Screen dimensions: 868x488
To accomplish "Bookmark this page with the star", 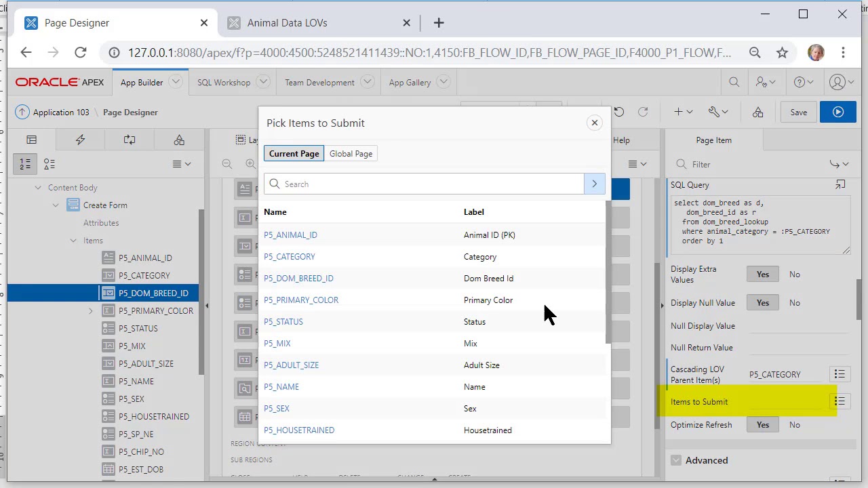I will (782, 52).
